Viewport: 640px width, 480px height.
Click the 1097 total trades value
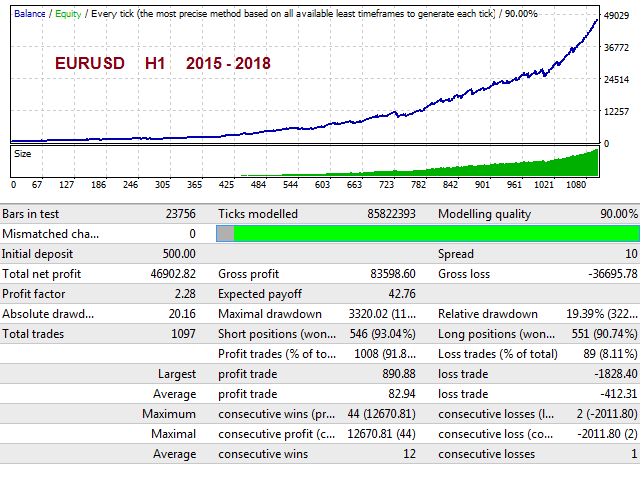click(x=183, y=334)
